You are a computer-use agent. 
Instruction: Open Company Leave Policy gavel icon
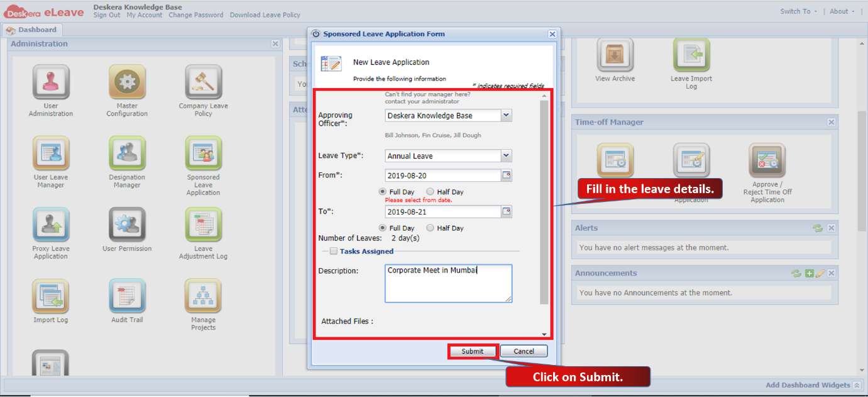203,82
